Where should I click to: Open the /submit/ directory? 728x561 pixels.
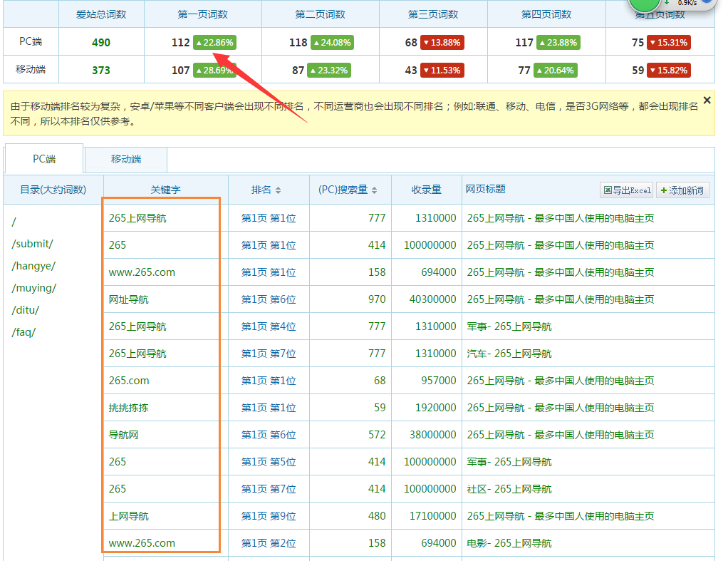point(33,244)
